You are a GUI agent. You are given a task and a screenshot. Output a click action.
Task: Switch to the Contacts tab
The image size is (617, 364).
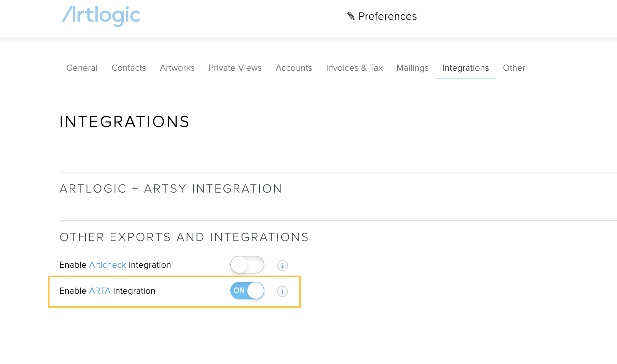coord(129,68)
